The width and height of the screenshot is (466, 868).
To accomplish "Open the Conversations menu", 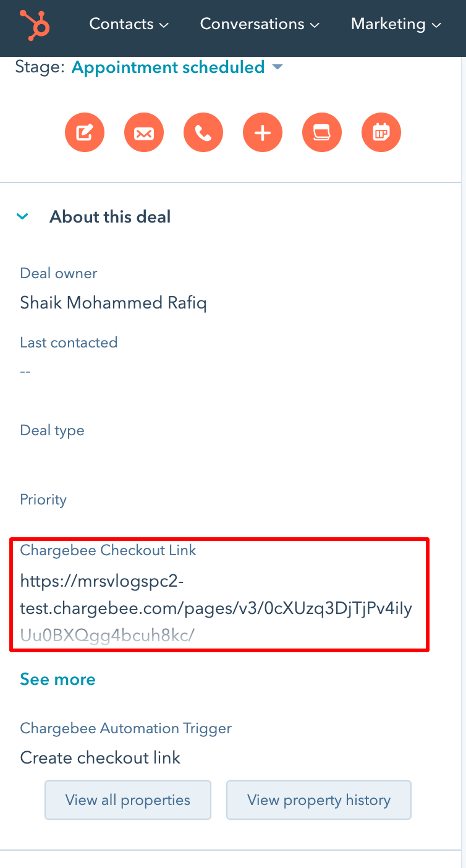I will tap(260, 24).
